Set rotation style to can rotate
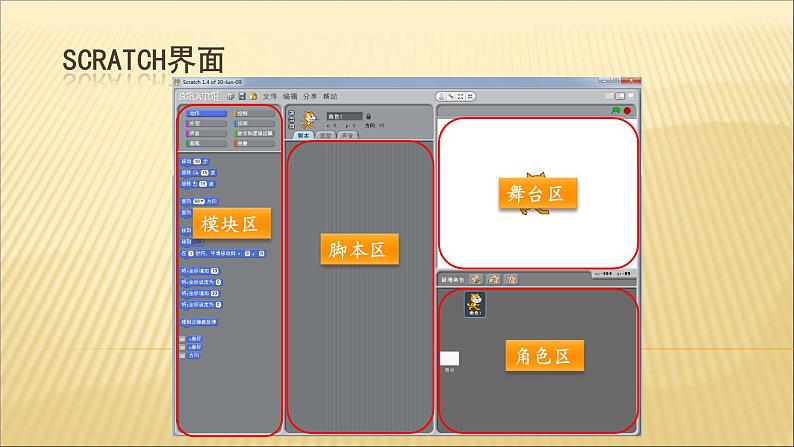 click(291, 112)
